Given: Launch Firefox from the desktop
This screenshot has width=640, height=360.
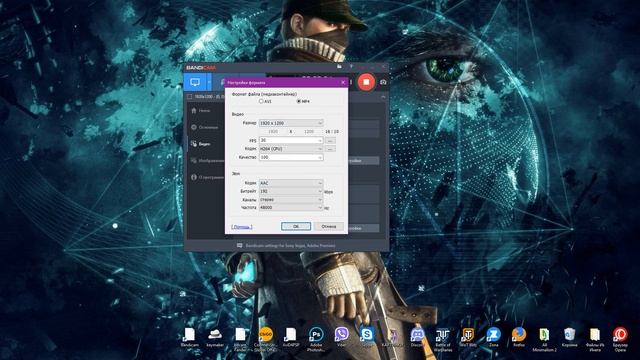Looking at the screenshot, I should pyautogui.click(x=519, y=338).
